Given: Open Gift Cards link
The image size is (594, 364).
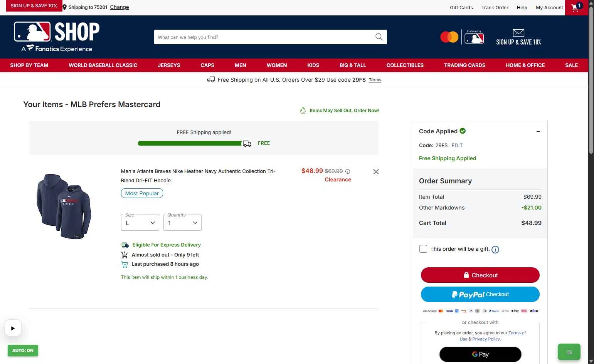Looking at the screenshot, I should 461,8.
